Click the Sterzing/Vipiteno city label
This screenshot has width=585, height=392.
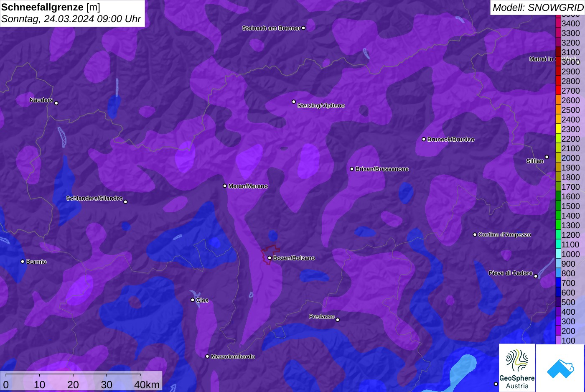(321, 105)
